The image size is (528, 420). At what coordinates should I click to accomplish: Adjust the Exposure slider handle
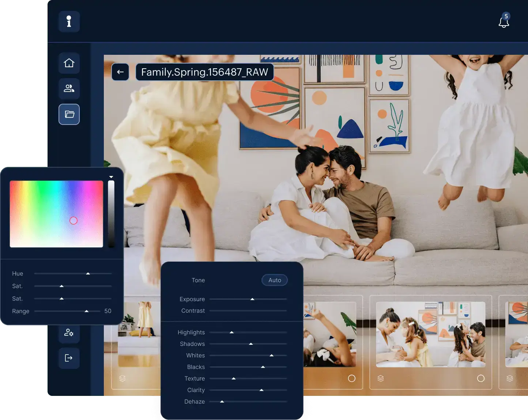252,299
